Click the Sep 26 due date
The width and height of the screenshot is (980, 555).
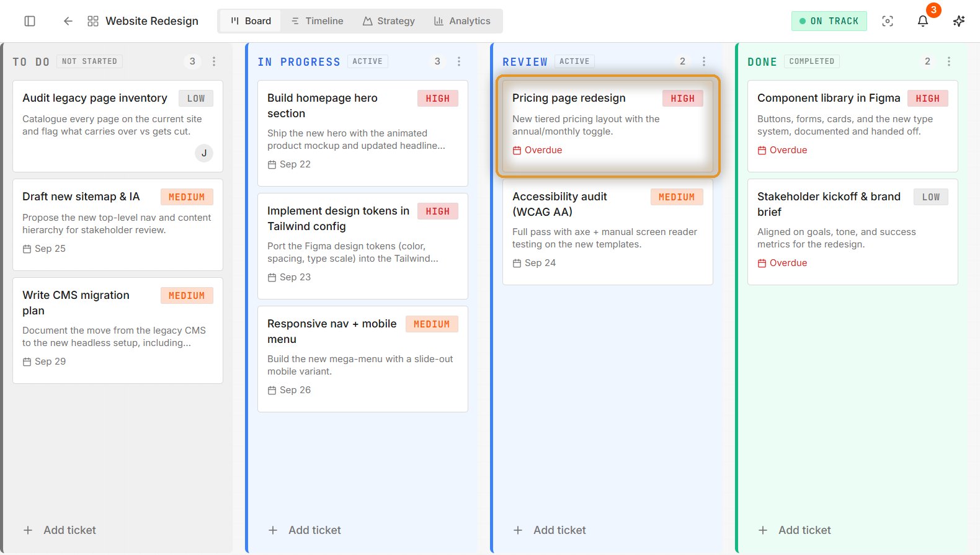coord(289,390)
